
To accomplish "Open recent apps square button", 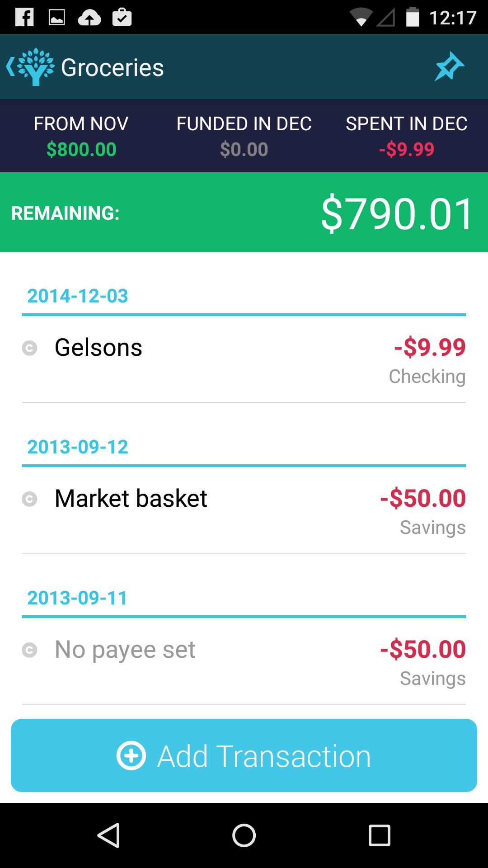I will pos(380,835).
